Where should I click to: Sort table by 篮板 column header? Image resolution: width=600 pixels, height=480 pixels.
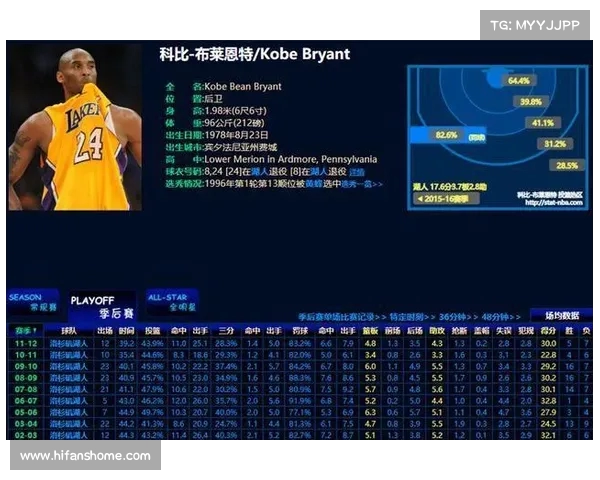click(x=370, y=330)
